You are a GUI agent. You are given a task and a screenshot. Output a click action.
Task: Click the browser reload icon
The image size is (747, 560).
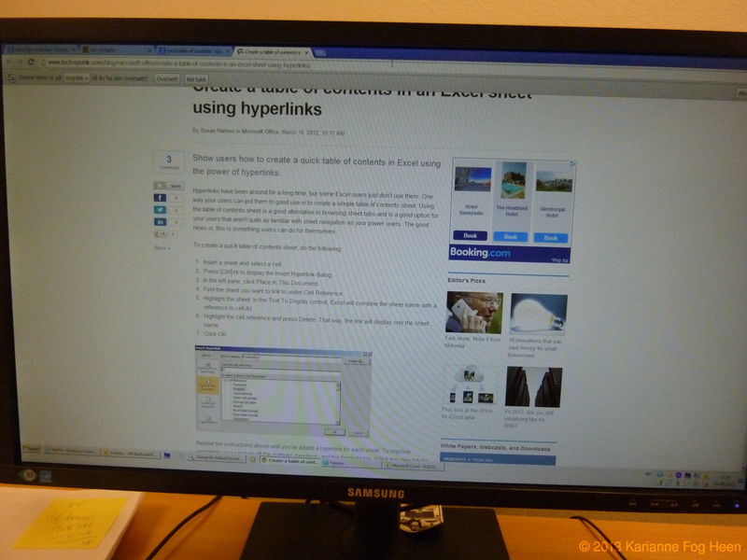tap(32, 63)
